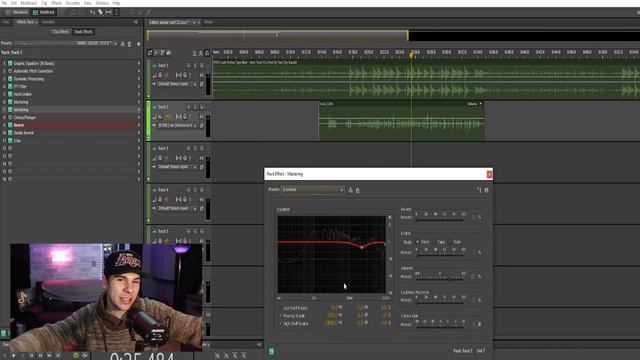Screen dimensions: 640x360
Task: Expand arrow on Reverb effect slot
Action: coord(139,125)
